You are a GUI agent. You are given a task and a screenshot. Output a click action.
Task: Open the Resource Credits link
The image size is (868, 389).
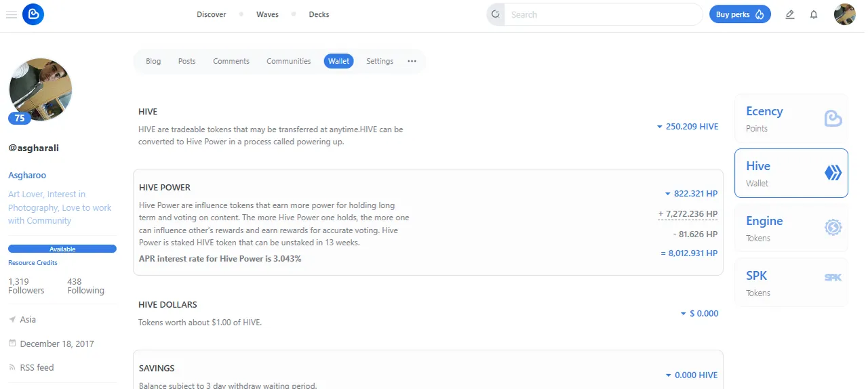(33, 263)
